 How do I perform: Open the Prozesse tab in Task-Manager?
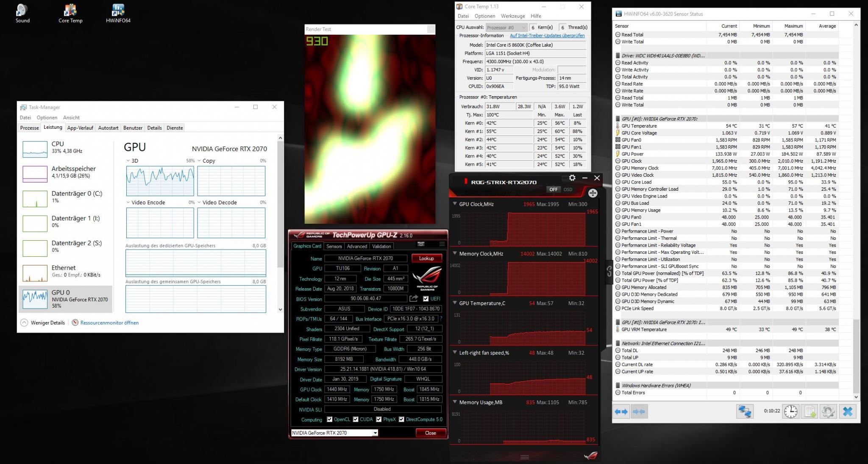30,128
